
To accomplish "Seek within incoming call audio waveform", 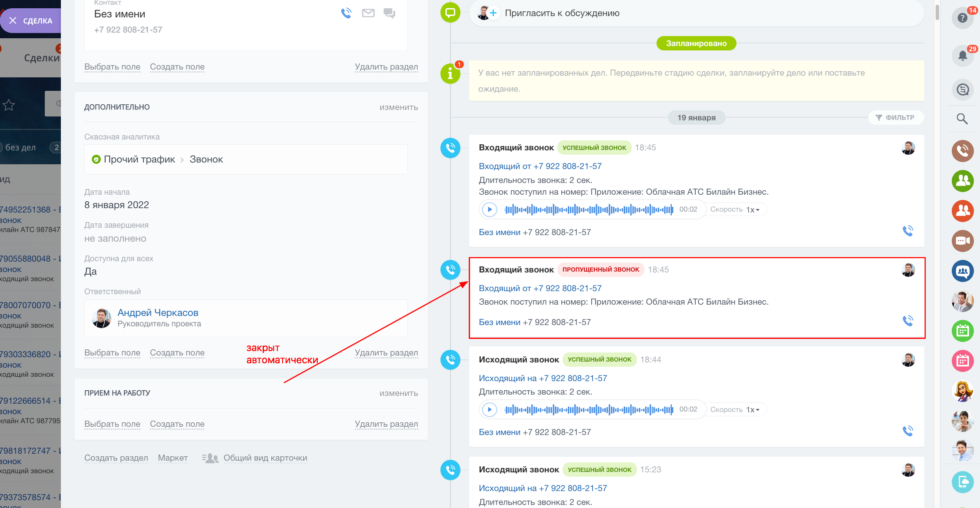I will [x=589, y=209].
